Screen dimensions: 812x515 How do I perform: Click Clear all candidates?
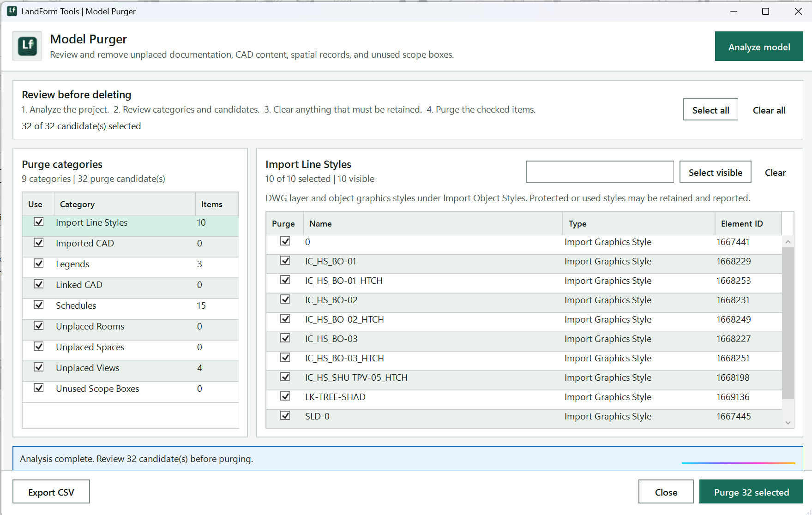point(769,110)
